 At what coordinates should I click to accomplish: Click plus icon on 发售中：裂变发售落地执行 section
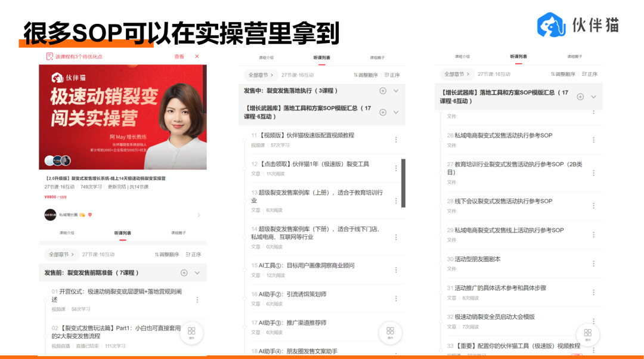point(383,91)
